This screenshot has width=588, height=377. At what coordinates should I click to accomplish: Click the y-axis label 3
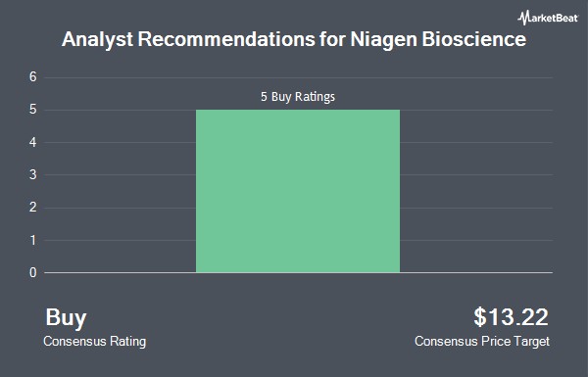(x=33, y=174)
